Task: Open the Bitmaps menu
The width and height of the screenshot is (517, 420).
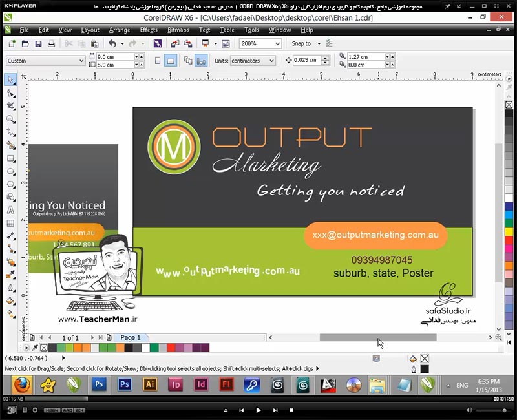Action: [x=178, y=30]
